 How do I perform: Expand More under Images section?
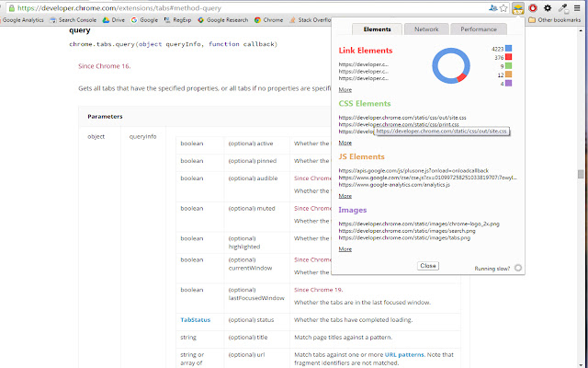(345, 248)
